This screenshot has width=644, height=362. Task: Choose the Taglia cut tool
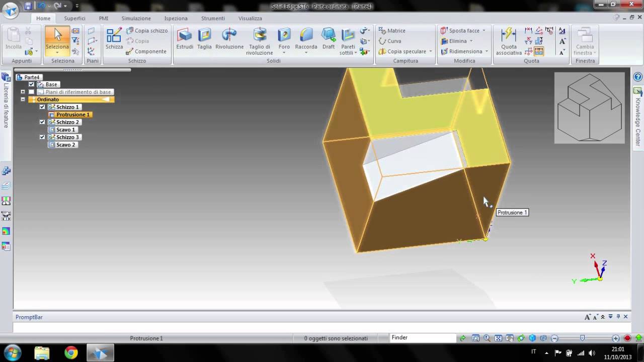coord(204,39)
